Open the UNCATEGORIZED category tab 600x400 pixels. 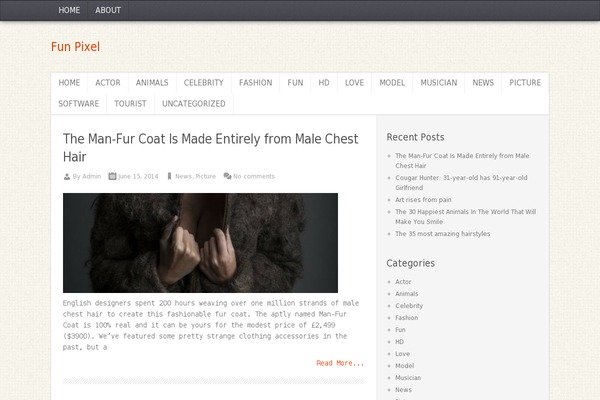(194, 104)
